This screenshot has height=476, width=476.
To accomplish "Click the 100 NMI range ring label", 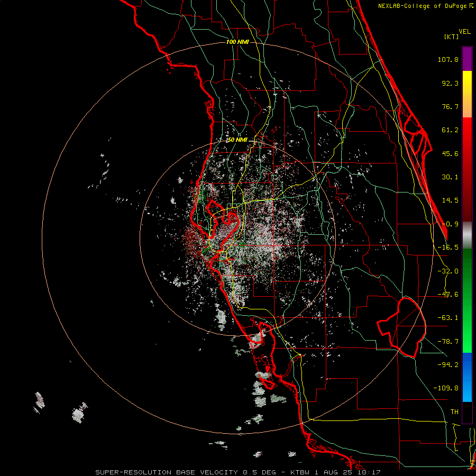I will click(237, 42).
